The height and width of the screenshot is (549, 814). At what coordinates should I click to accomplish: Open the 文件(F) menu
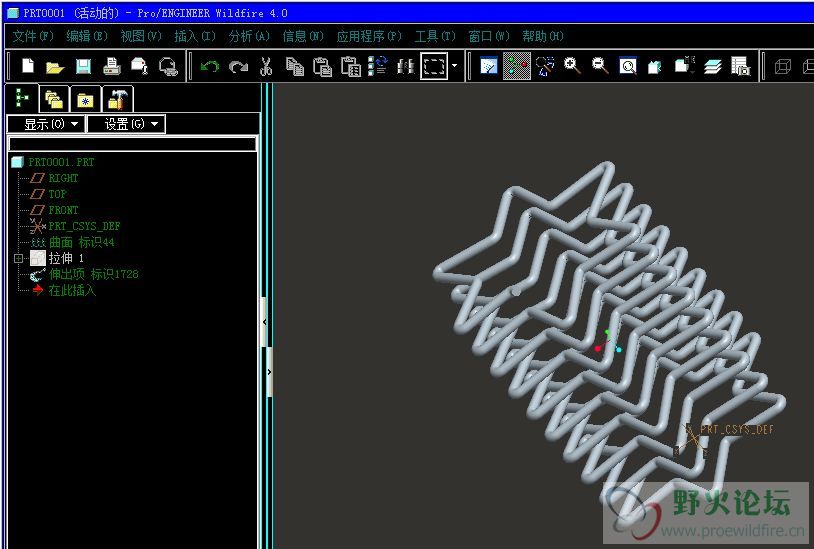(33, 36)
